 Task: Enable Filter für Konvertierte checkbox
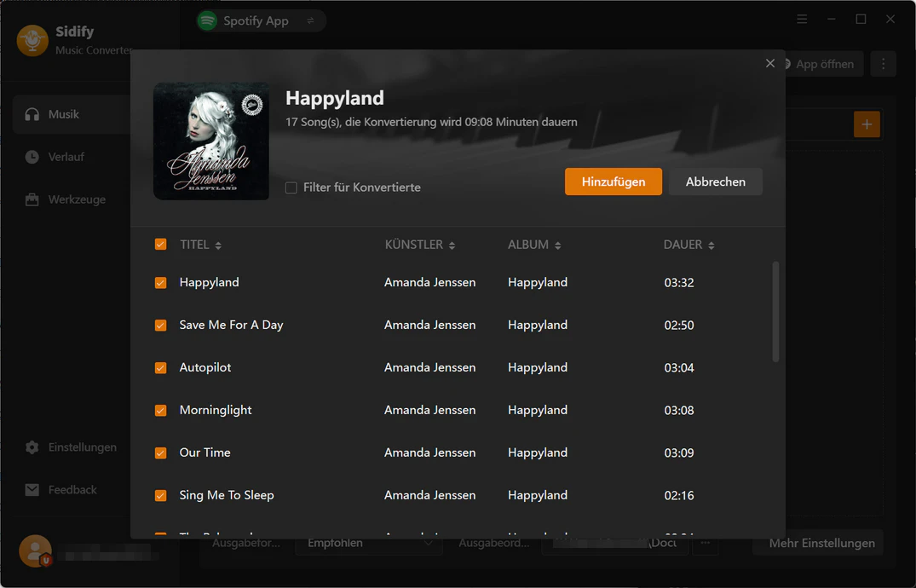click(x=291, y=187)
